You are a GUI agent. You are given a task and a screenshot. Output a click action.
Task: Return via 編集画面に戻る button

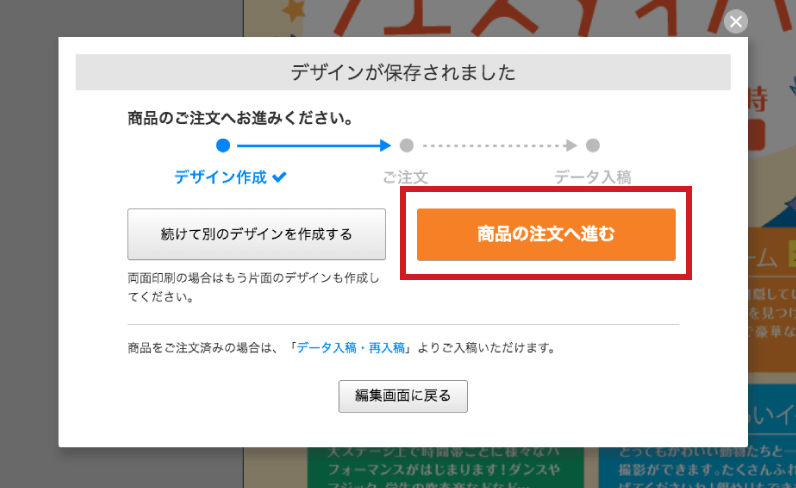403,396
